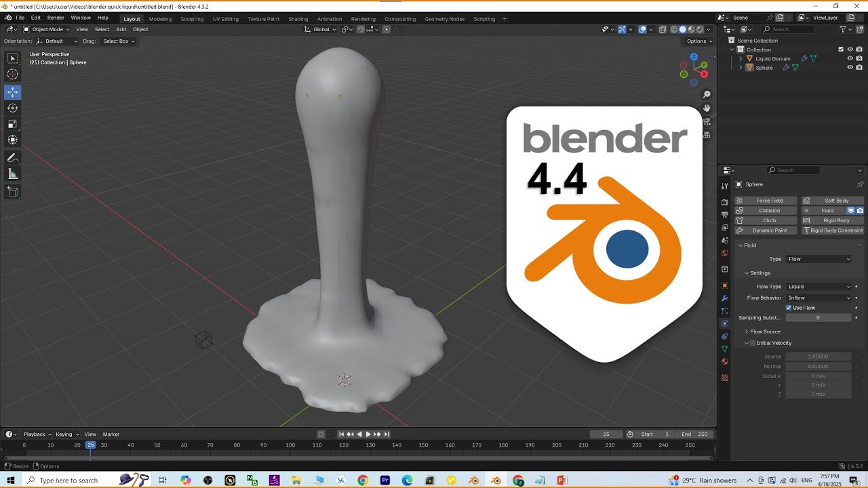Open the Object Data properties tab
The image size is (868, 488).
725,349
